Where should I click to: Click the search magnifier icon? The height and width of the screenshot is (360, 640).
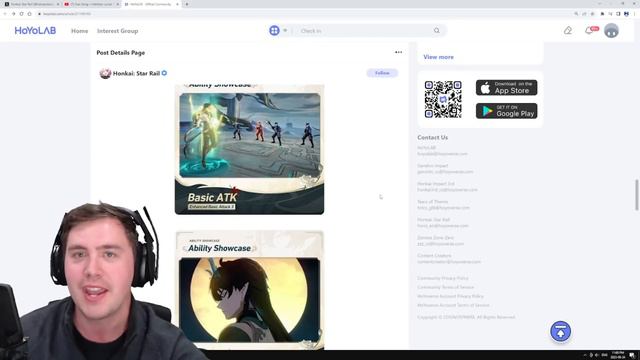click(x=437, y=31)
